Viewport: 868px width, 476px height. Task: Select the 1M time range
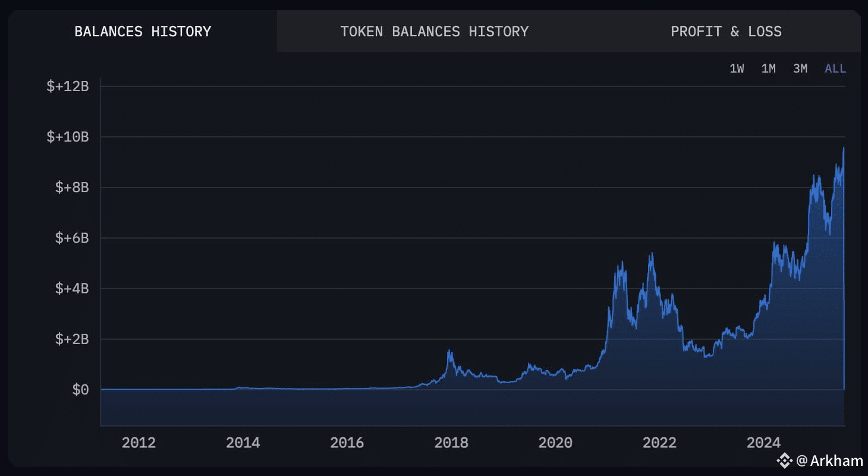[768, 68]
